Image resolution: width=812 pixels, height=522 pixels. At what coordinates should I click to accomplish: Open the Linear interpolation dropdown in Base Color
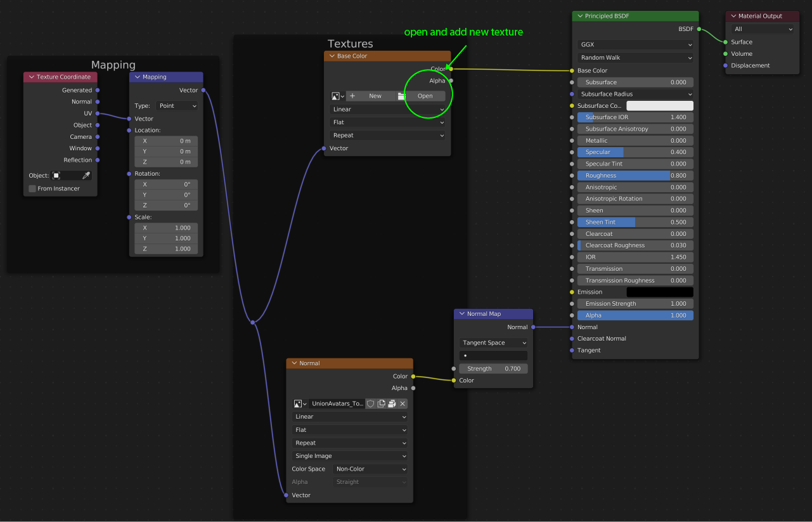(x=387, y=109)
